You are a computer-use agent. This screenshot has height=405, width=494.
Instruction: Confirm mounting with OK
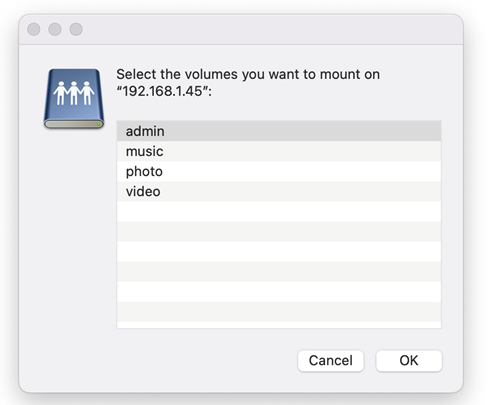click(x=409, y=360)
